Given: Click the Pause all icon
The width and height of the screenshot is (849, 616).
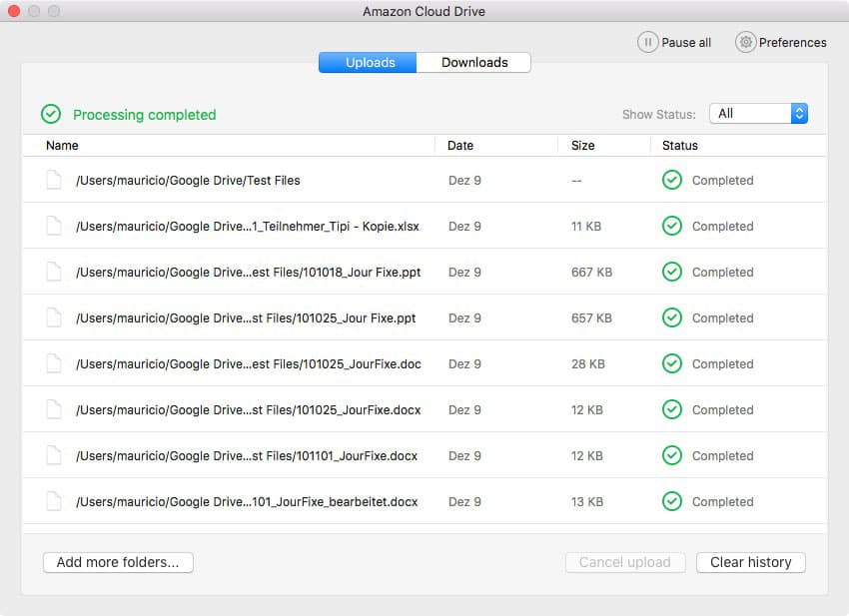Looking at the screenshot, I should (x=647, y=42).
